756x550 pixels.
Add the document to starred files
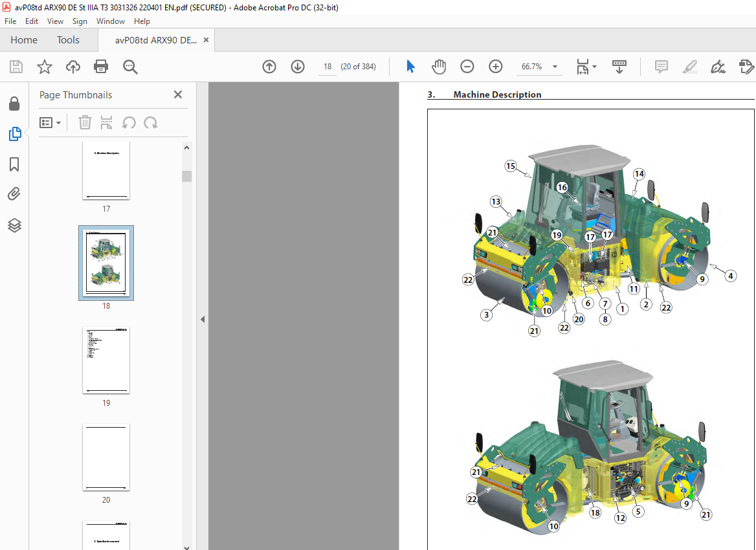point(45,67)
